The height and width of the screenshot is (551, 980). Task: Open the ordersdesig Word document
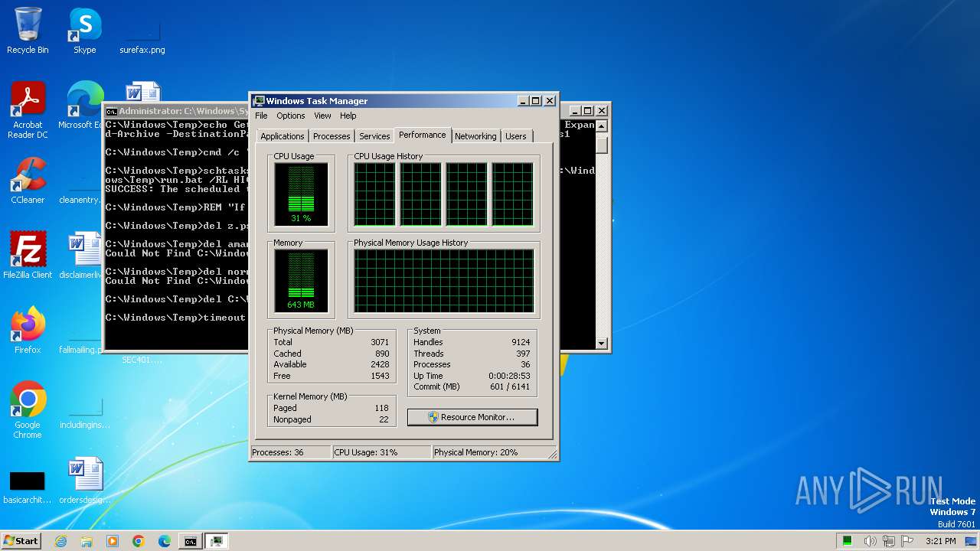tap(84, 481)
